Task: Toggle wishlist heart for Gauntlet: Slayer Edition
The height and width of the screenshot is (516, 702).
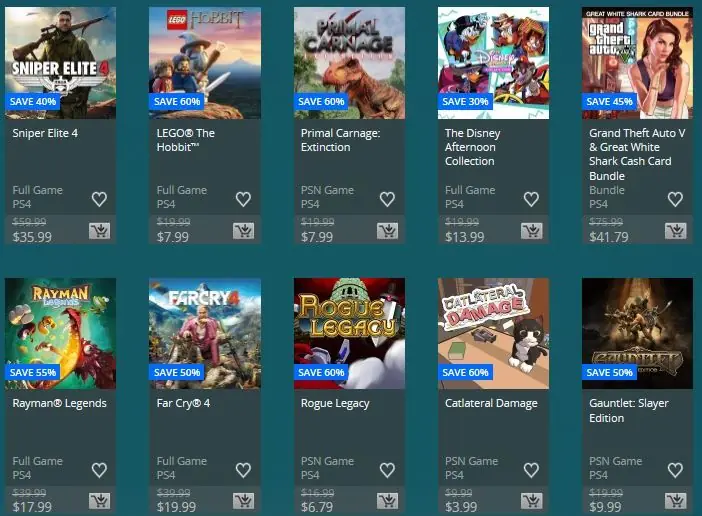Action: [x=676, y=470]
